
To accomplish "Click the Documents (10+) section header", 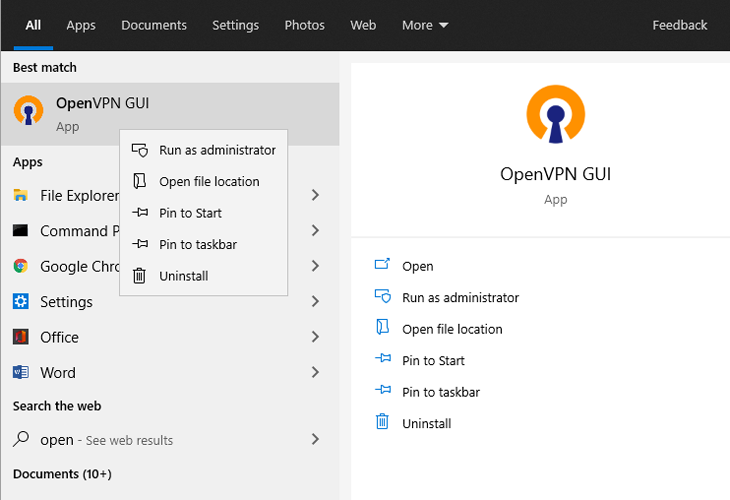I will [62, 474].
